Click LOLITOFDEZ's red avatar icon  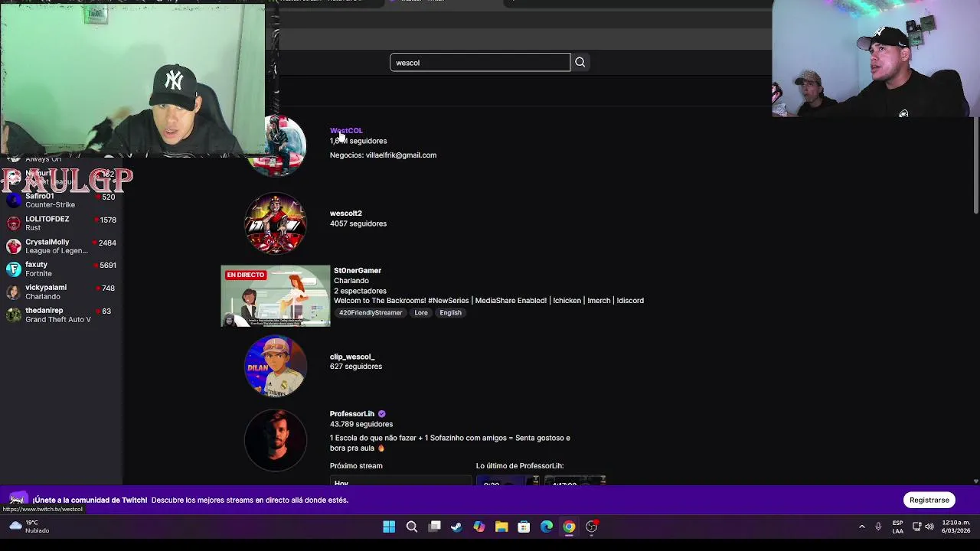(x=13, y=223)
